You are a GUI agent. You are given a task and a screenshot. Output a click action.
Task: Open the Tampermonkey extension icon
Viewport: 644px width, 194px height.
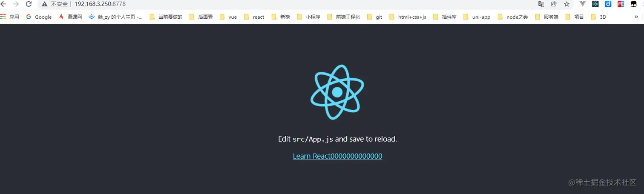tap(634, 4)
